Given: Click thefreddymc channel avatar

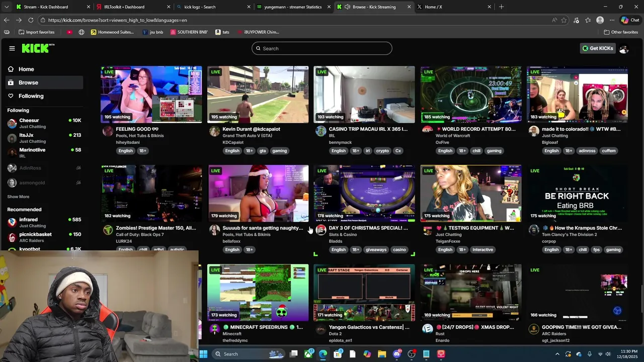Looking at the screenshot, I should tap(214, 329).
